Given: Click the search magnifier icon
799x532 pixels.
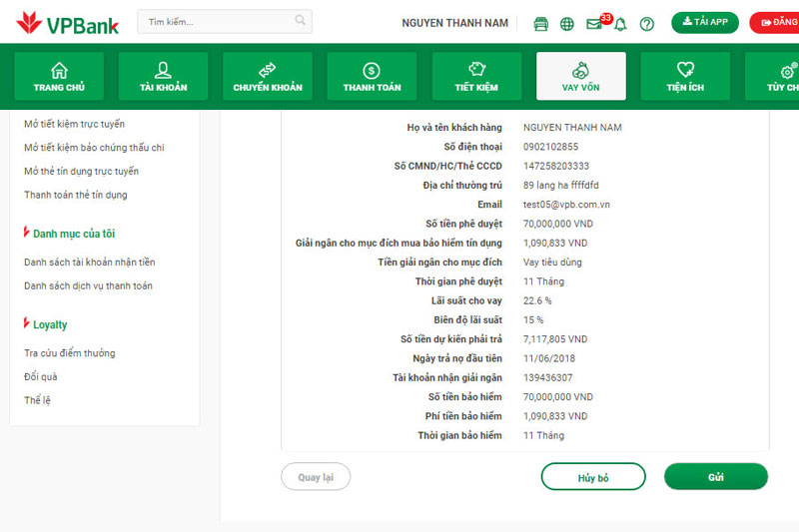Looking at the screenshot, I should coord(301,21).
